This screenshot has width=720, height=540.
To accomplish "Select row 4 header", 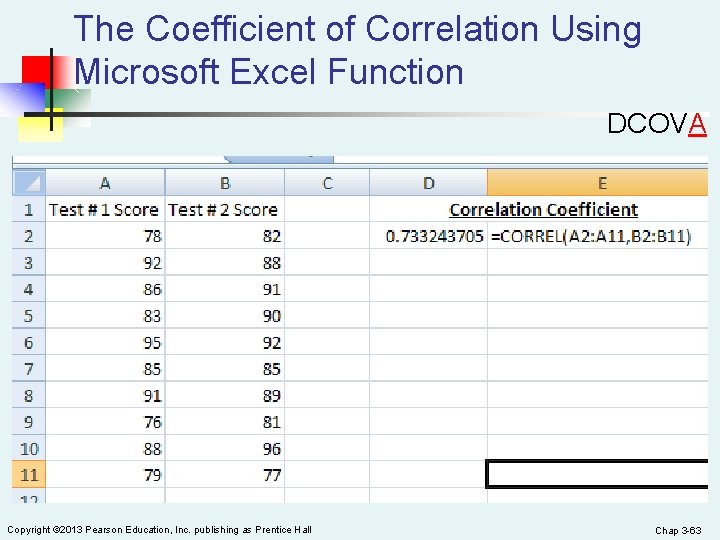I will [29, 289].
